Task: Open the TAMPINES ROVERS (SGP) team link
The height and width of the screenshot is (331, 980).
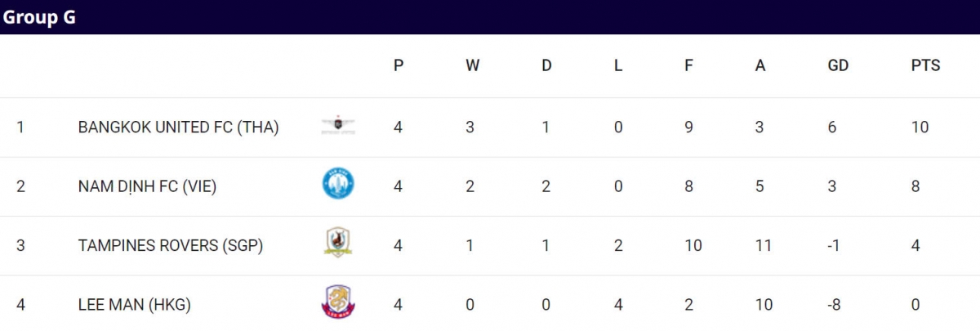Action: point(171,245)
